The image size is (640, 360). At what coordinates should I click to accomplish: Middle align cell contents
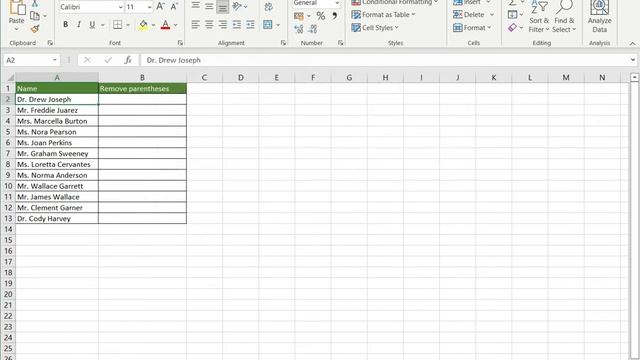[209, 6]
